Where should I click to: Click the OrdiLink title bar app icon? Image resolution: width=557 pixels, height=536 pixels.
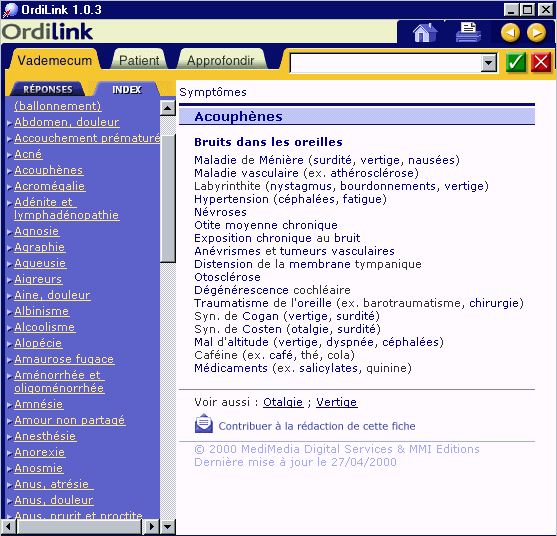pyautogui.click(x=10, y=10)
